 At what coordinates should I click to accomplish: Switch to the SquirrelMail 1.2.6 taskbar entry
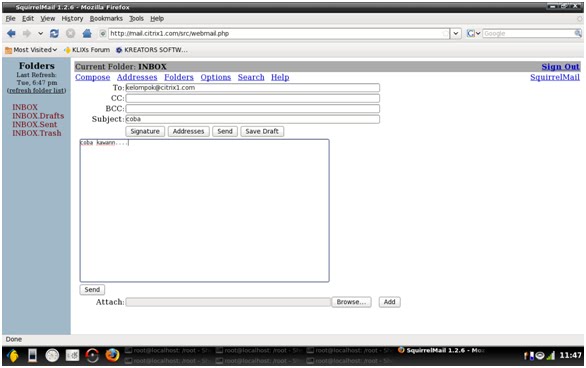pos(441,350)
